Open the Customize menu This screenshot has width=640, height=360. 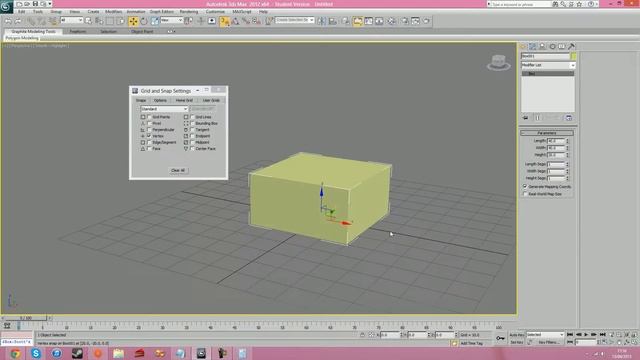point(215,12)
